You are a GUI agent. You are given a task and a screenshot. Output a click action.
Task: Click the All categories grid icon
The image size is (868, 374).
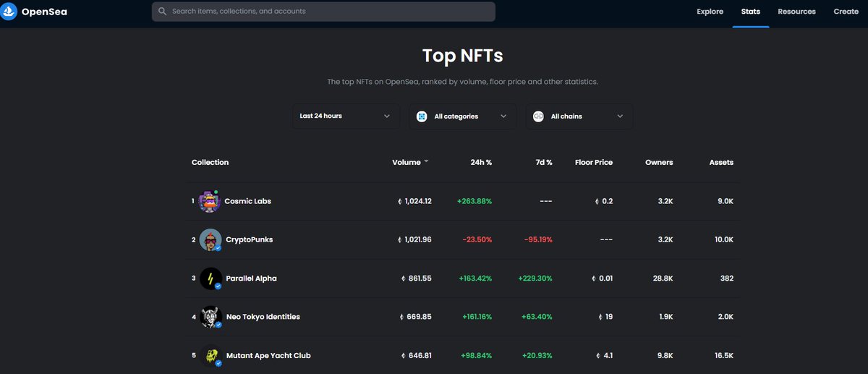(422, 116)
